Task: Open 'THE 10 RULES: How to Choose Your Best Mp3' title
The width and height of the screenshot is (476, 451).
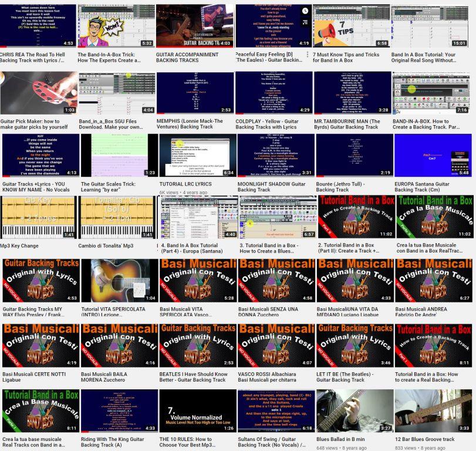Action: (x=187, y=442)
